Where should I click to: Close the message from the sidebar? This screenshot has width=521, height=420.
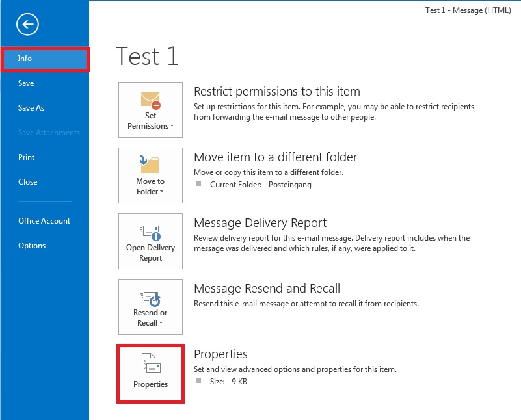pyautogui.click(x=27, y=181)
